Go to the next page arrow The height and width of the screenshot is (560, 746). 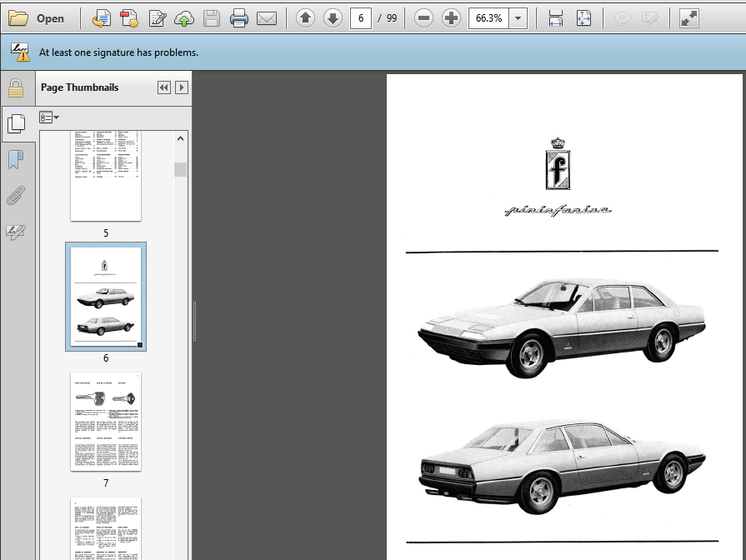333,18
